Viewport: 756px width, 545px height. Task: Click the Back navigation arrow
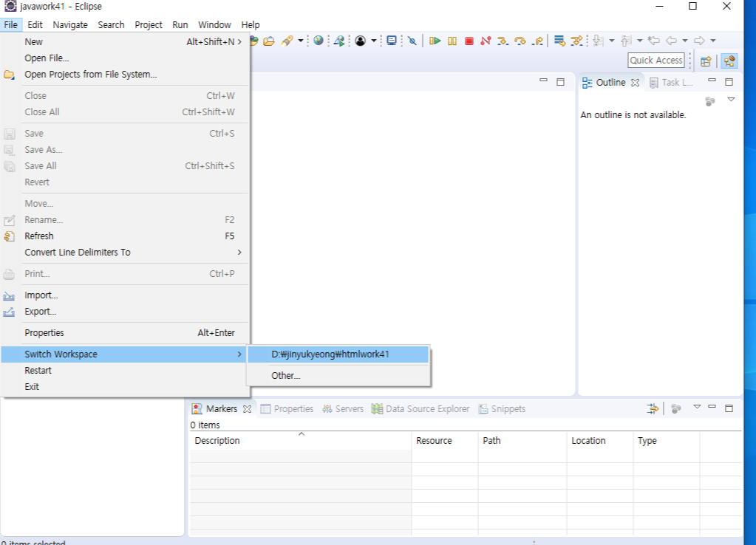click(671, 41)
